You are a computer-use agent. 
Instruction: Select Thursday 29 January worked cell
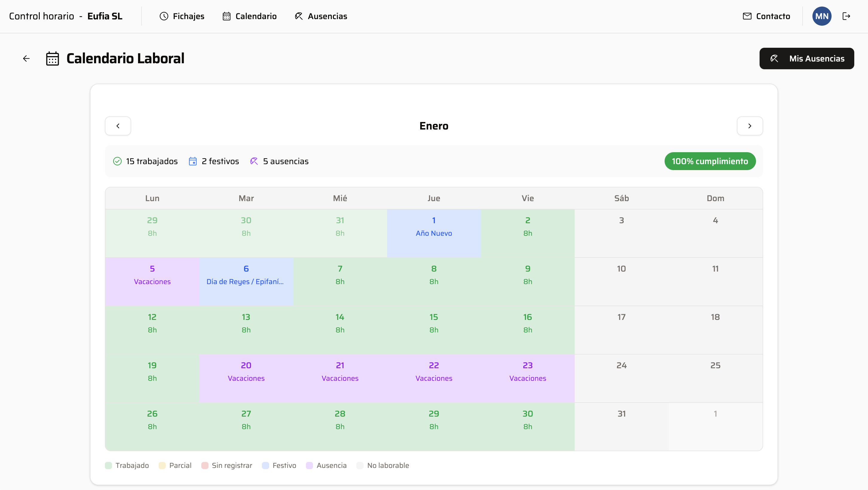point(434,426)
